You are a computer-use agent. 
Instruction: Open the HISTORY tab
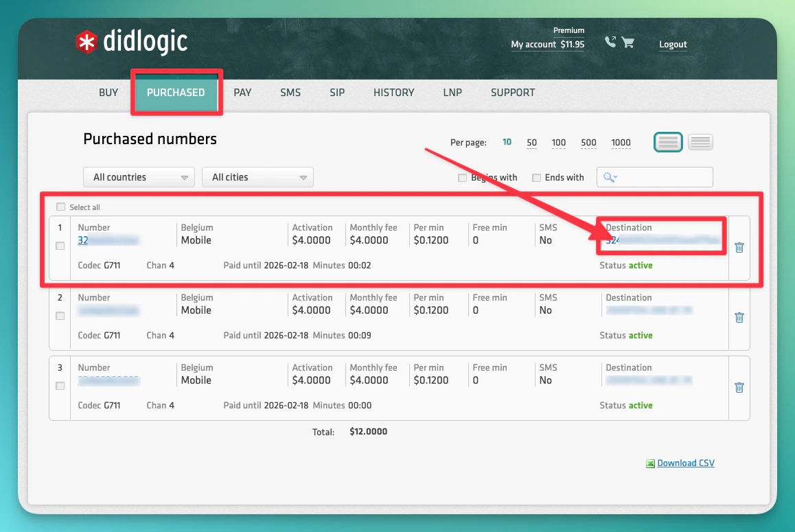tap(393, 93)
